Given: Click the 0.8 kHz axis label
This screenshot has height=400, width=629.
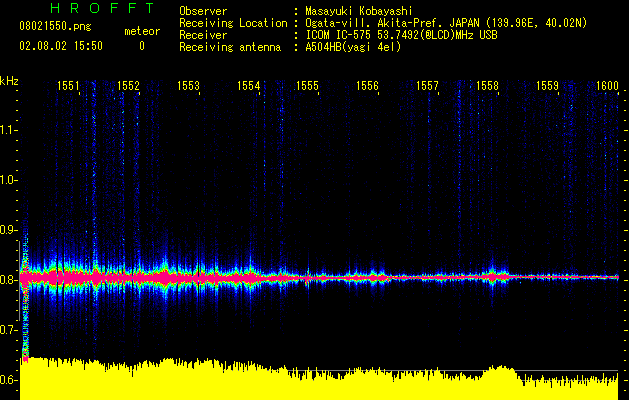Looking at the screenshot, I should pos(8,280).
